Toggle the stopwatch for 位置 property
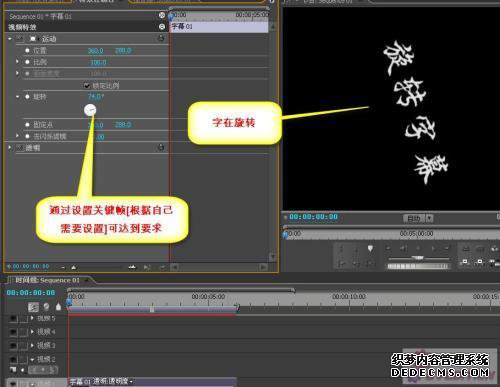The height and width of the screenshot is (387, 500). point(27,51)
